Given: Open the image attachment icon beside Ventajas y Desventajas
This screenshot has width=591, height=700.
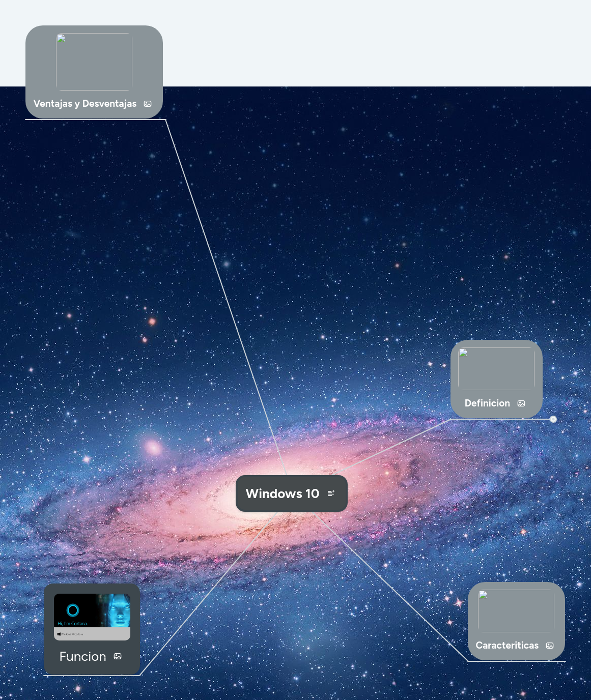Looking at the screenshot, I should [148, 104].
